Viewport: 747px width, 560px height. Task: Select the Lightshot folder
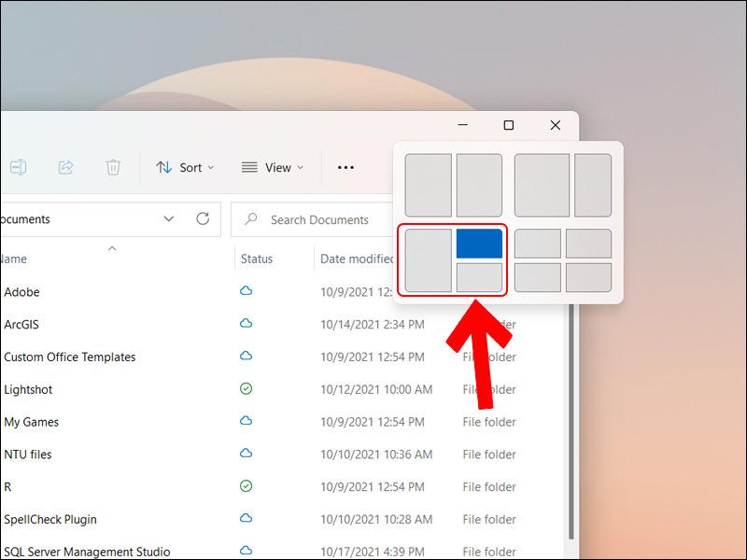pyautogui.click(x=28, y=389)
